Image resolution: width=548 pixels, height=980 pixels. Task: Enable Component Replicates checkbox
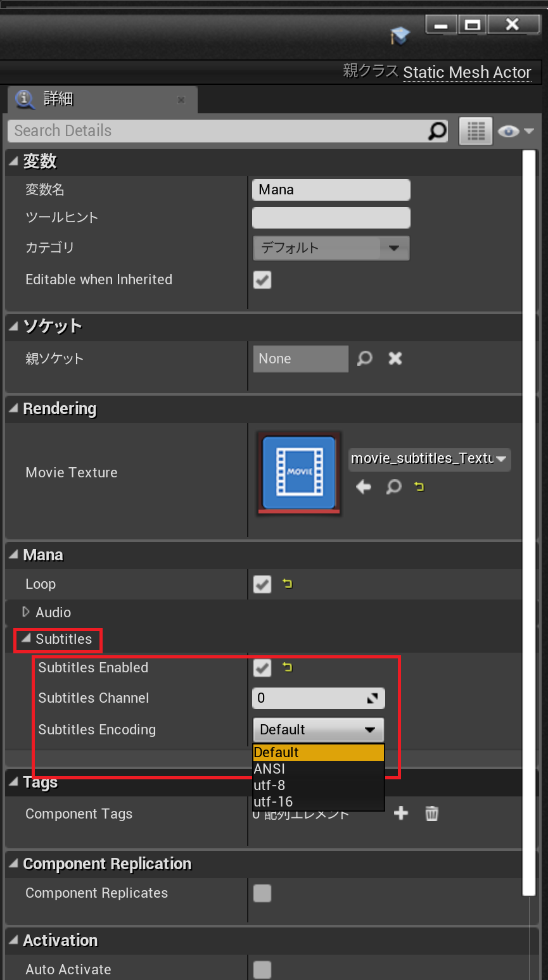(262, 893)
